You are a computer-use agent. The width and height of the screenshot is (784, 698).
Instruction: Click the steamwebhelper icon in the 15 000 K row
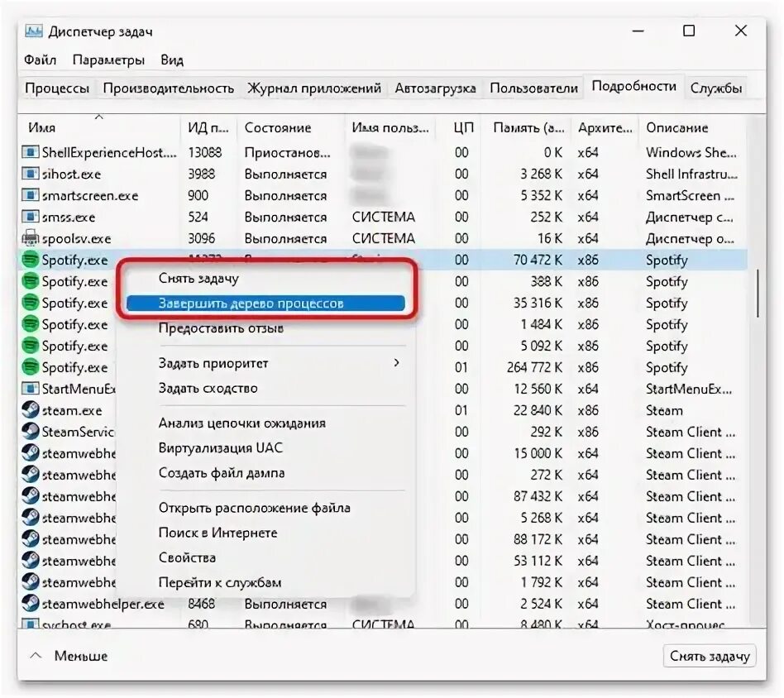pyautogui.click(x=31, y=453)
